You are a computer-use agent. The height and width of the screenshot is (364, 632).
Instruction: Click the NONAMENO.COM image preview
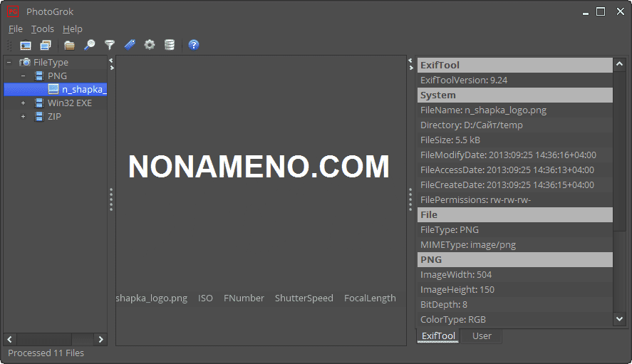click(x=259, y=167)
